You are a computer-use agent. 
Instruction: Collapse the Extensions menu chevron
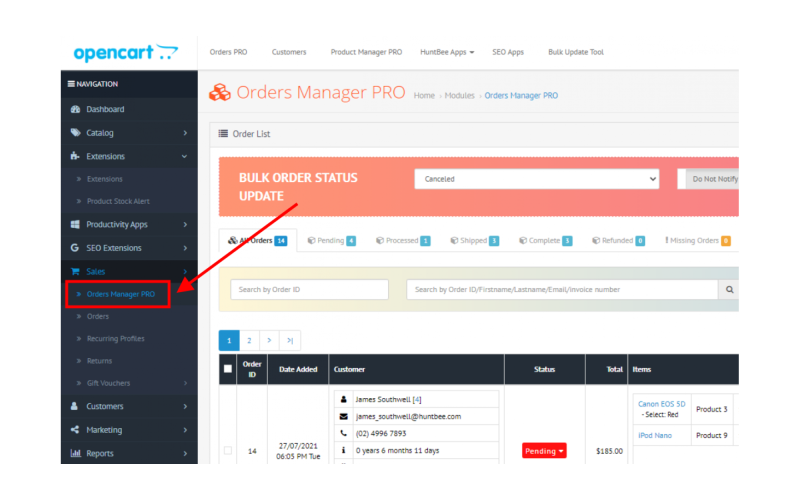click(185, 156)
